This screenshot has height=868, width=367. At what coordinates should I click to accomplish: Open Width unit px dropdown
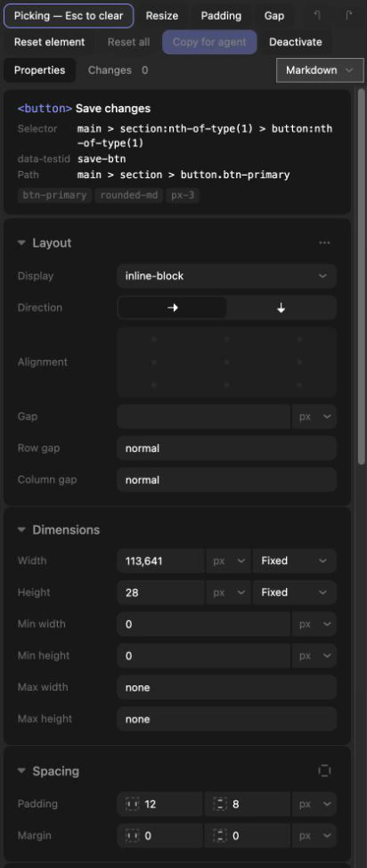pos(229,561)
